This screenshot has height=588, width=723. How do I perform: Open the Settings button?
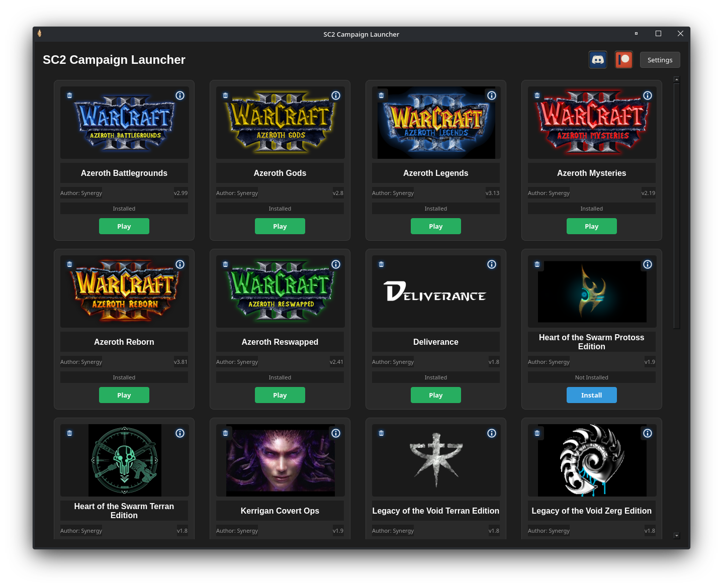pos(660,60)
